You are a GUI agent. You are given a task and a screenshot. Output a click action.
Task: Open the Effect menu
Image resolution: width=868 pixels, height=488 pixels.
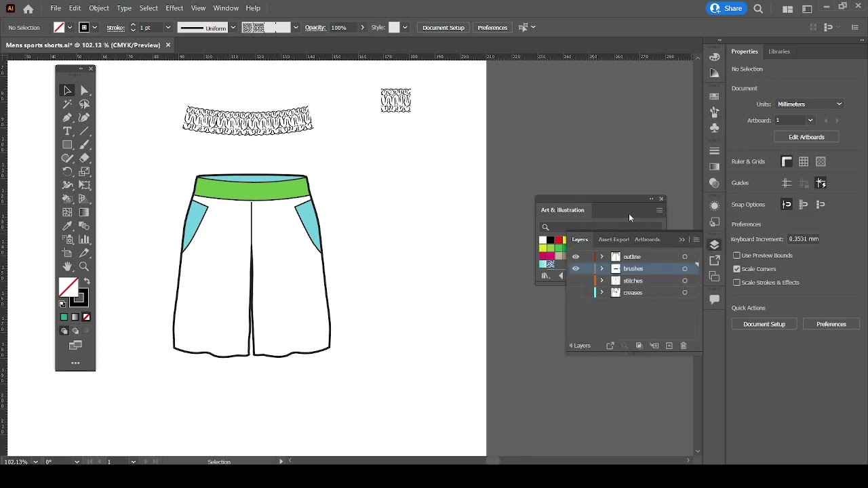[x=174, y=8]
